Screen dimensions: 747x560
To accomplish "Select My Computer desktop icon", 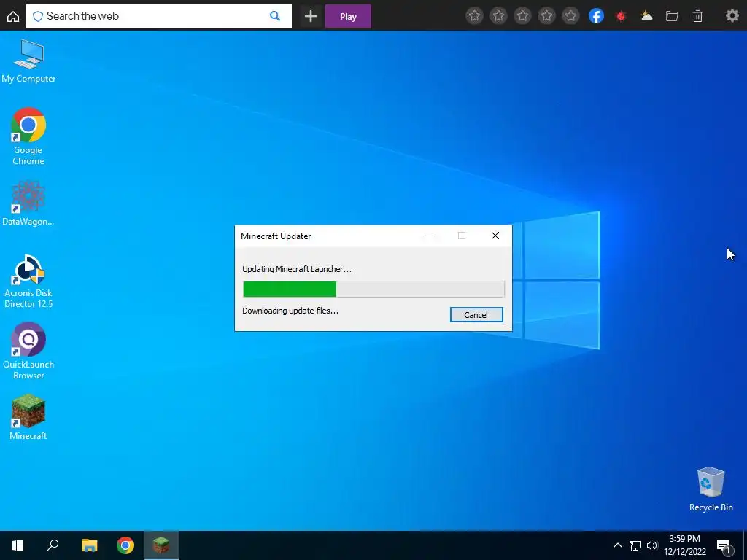I will coord(28,62).
